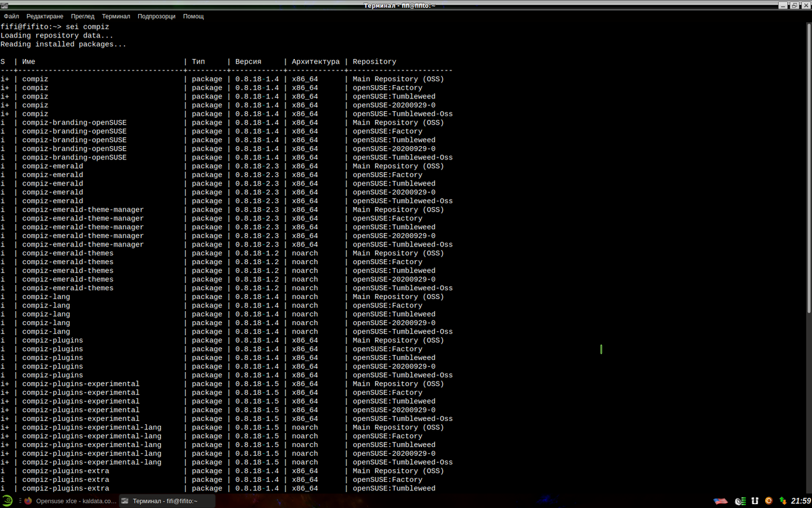Click 'openSUSE-20200929-0' in the compiz-emerald-theme-manager rows
The width and height of the screenshot is (812, 508).
394,236
